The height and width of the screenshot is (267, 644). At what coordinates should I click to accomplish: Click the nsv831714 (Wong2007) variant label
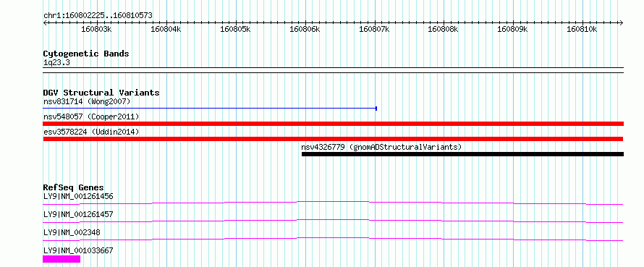coord(87,101)
